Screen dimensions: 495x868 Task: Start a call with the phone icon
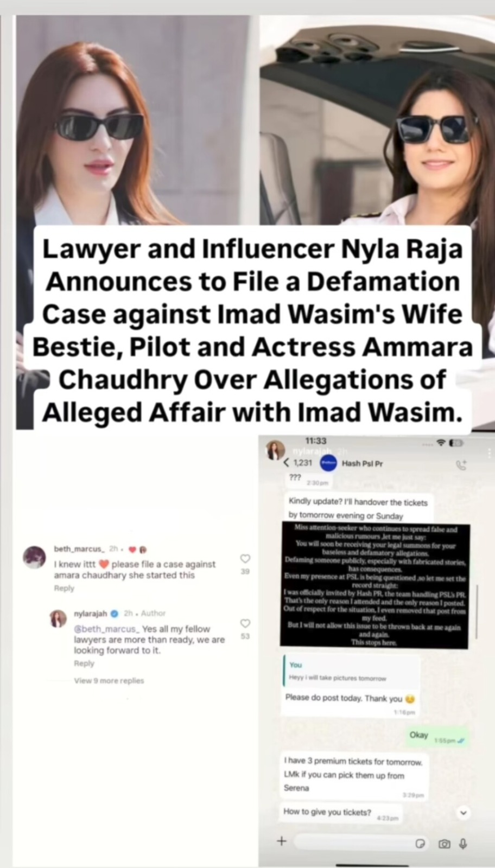click(461, 464)
